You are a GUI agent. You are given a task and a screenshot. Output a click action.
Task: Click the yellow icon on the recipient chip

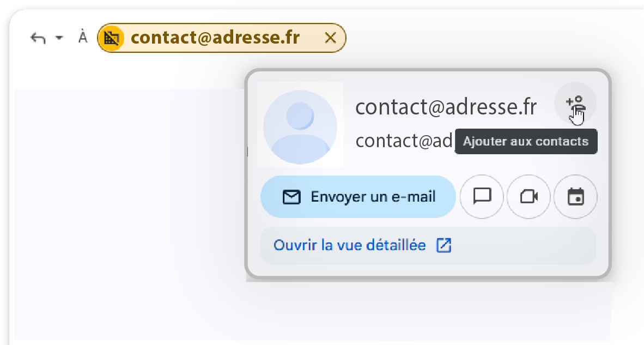(x=112, y=38)
